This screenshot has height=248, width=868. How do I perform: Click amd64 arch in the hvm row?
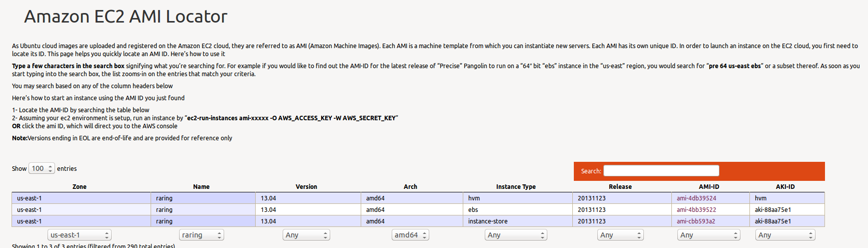point(375,198)
